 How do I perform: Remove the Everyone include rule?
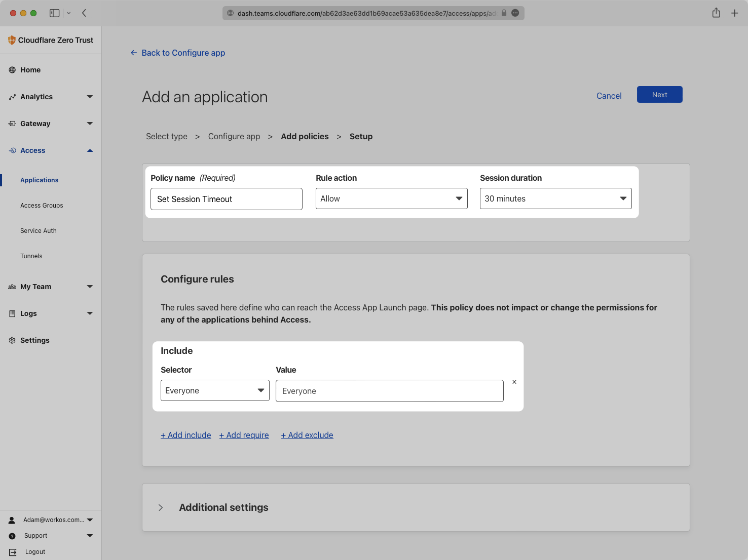tap(514, 382)
